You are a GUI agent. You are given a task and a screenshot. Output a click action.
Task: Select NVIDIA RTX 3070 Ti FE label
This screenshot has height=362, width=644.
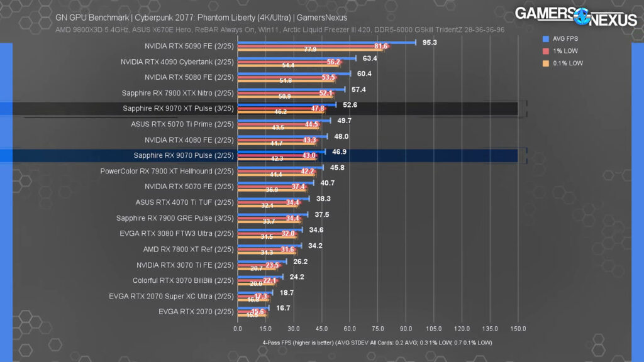[186, 265]
